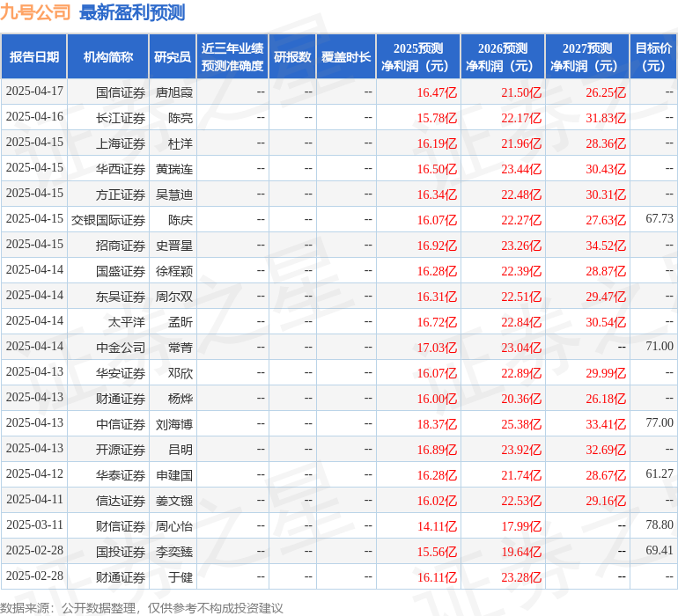Click researcher name 常菁

181,347
